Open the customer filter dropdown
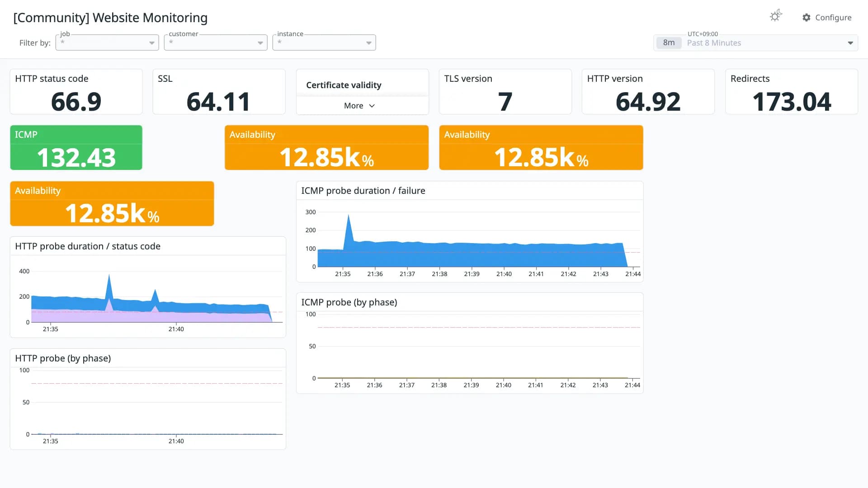The image size is (868, 488). coord(216,42)
